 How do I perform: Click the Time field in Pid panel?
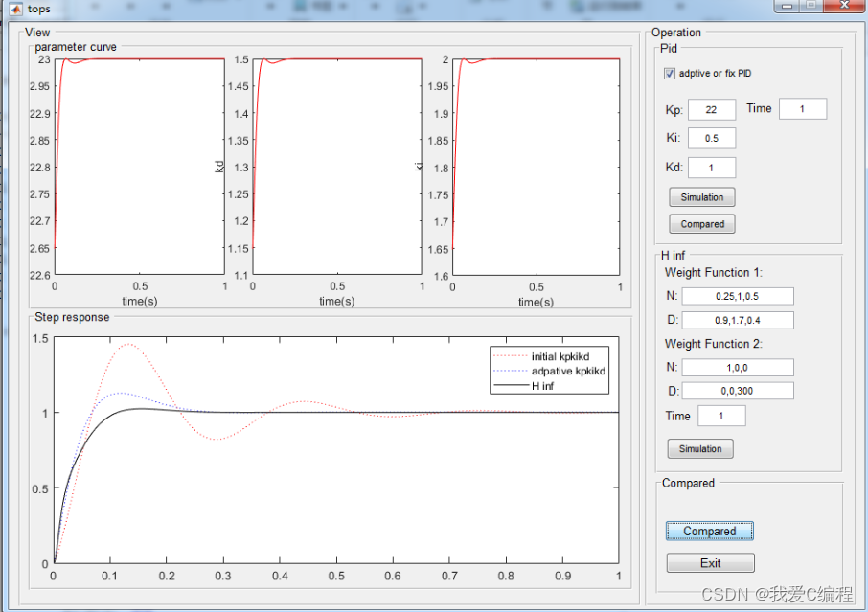pos(802,109)
